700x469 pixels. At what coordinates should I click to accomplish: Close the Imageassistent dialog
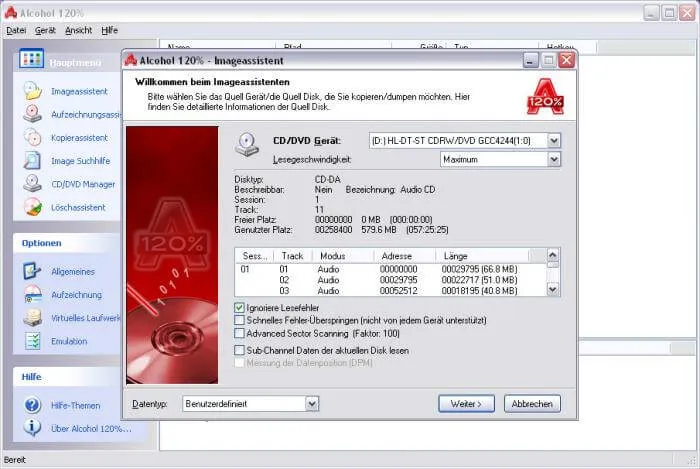[x=567, y=60]
